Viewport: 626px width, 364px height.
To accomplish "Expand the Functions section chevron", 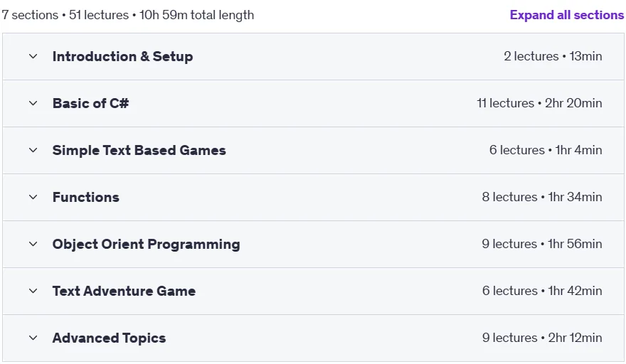I will pos(33,197).
